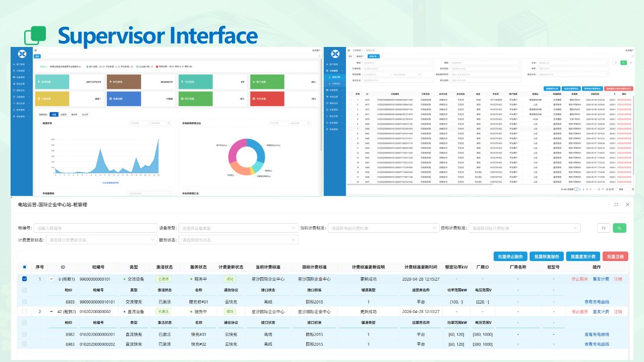Go to page 2 in orders pagination
644x362 pixels.
tap(580, 189)
